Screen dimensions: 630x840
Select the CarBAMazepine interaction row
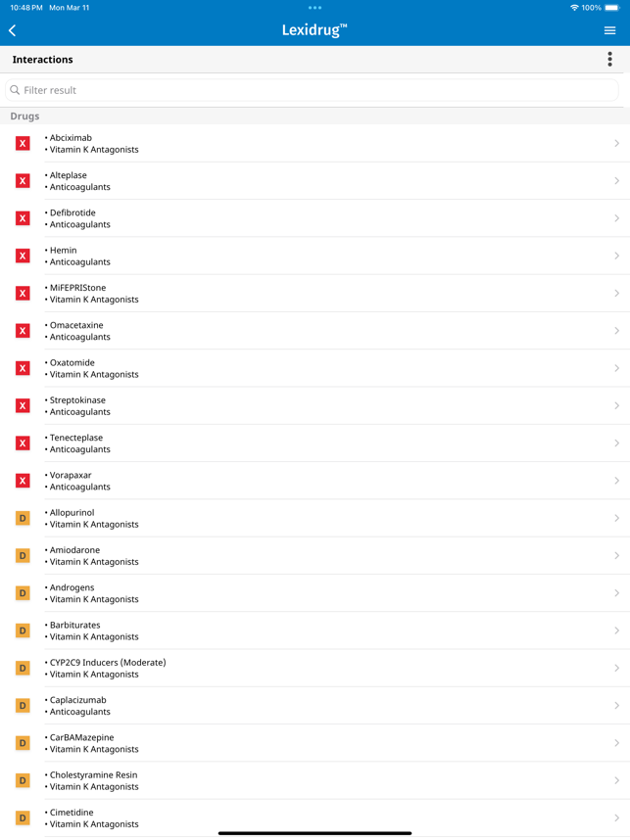(315, 744)
